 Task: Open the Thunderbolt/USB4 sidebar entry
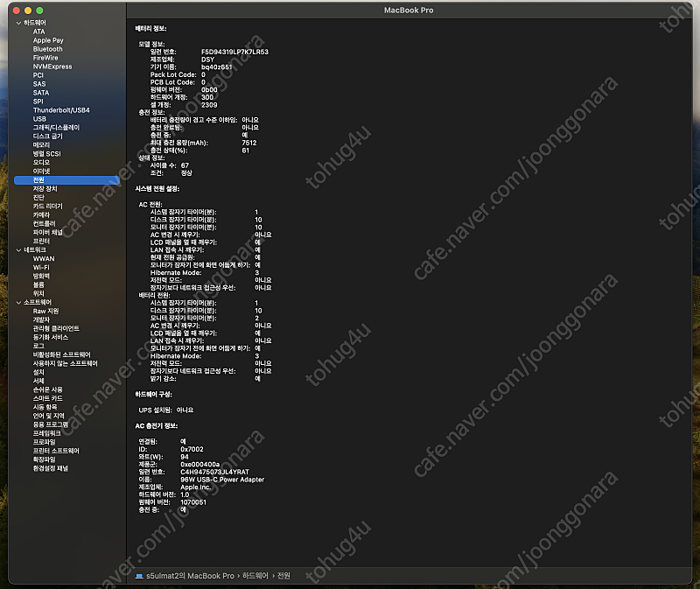[x=61, y=110]
